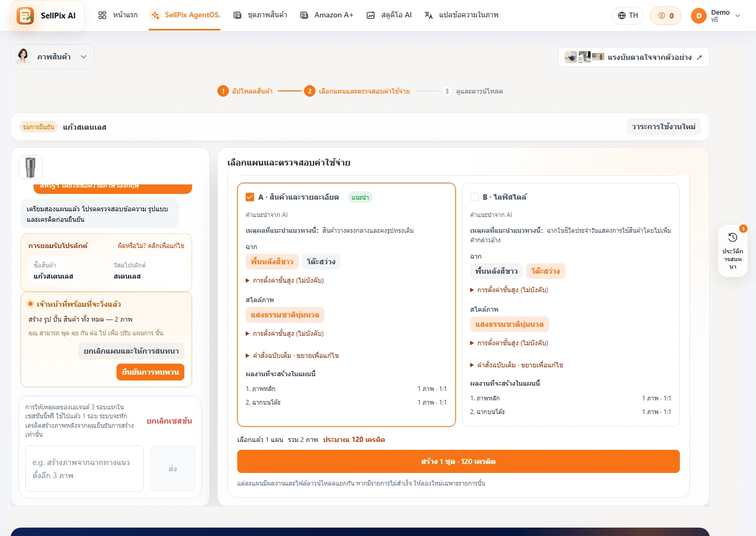This screenshot has width=756, height=536.
Task: Click the SellPix AI logo icon
Action: tap(25, 16)
